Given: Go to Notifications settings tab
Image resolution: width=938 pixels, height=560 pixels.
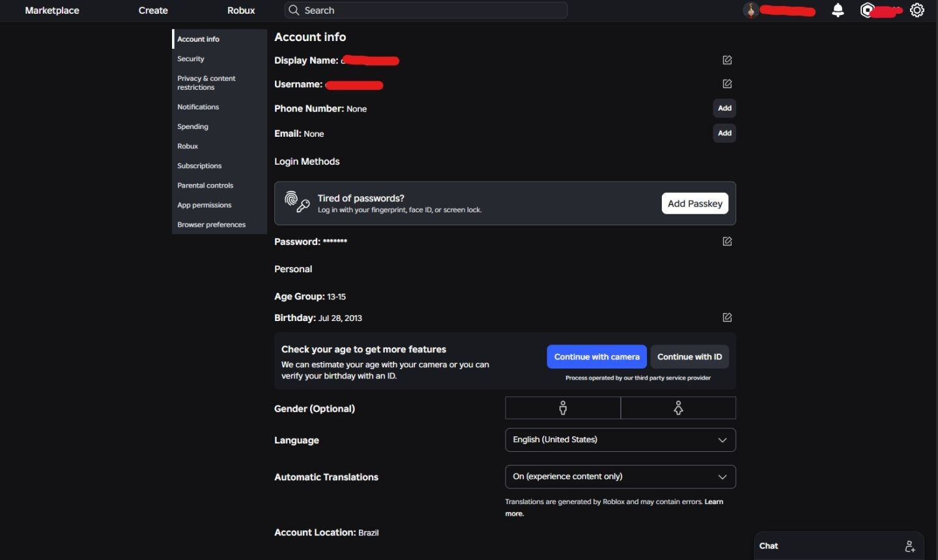Looking at the screenshot, I should [x=220, y=107].
